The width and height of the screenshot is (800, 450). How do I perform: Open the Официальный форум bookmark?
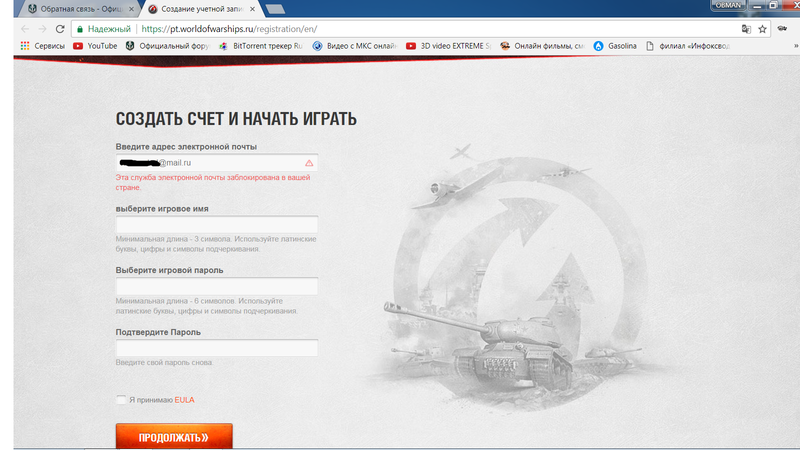pos(167,46)
